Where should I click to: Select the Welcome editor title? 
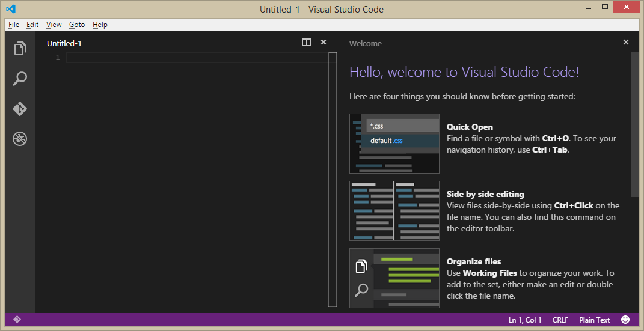pos(365,43)
